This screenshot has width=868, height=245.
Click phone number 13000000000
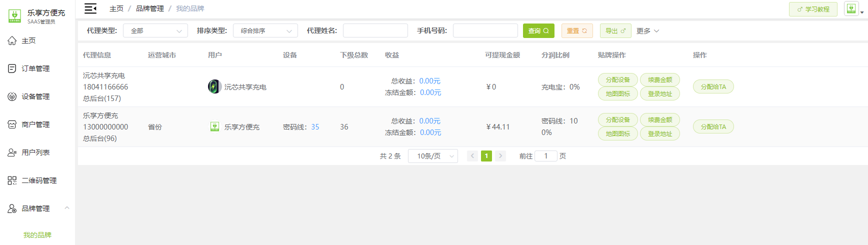pos(105,127)
